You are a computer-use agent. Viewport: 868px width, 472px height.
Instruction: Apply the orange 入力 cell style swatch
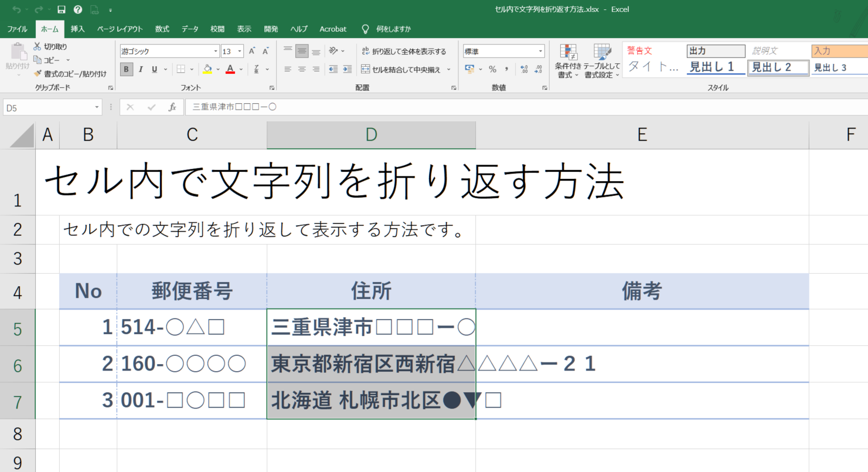(839, 51)
